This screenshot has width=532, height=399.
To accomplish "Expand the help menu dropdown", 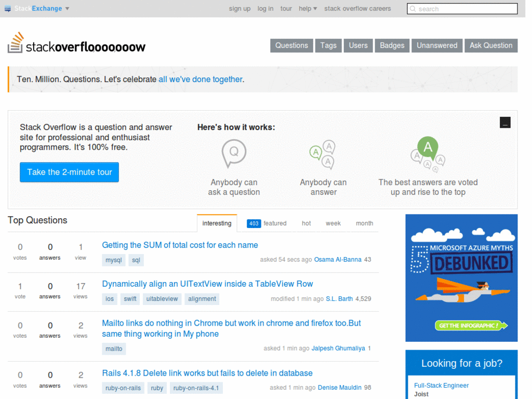I will click(x=308, y=8).
